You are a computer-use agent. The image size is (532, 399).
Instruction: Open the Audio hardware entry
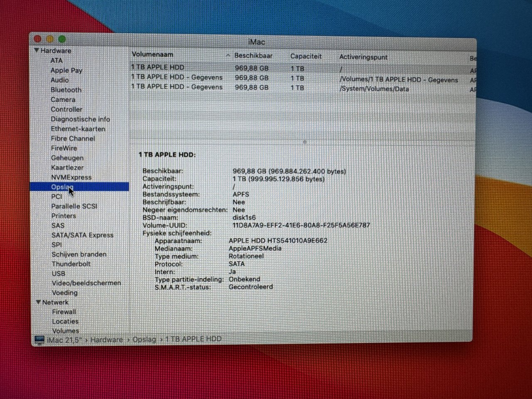pos(60,80)
